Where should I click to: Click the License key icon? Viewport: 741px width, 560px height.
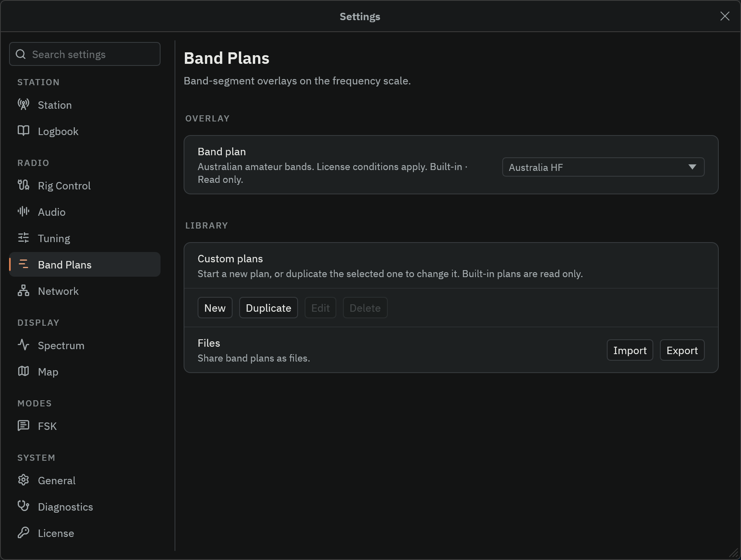tap(23, 533)
